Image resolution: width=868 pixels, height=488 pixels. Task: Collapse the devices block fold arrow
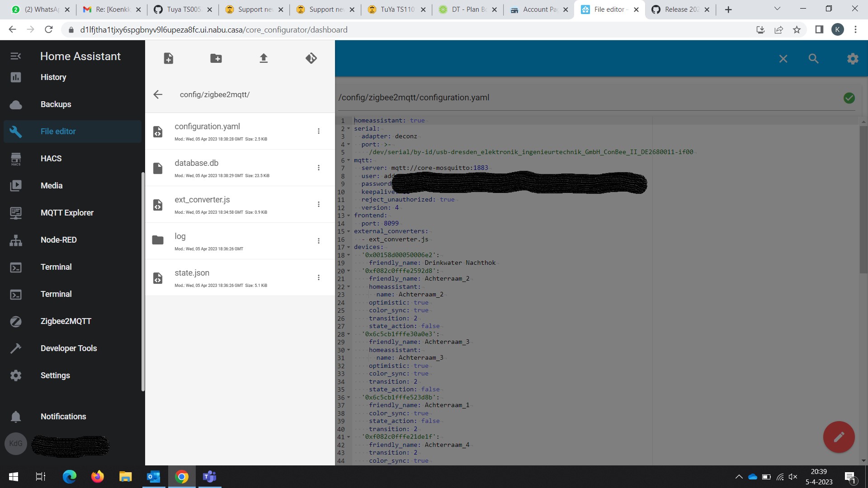tap(349, 247)
